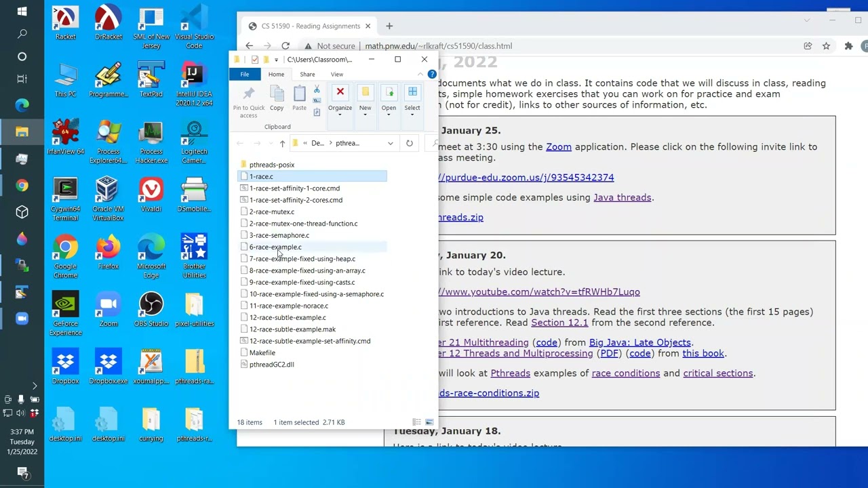
Task: Click the Copy icon in the ribbon
Action: click(277, 99)
